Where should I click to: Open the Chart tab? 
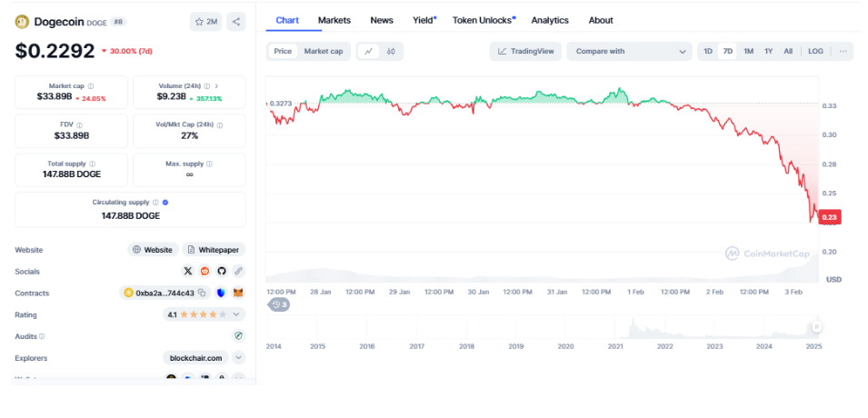point(287,21)
